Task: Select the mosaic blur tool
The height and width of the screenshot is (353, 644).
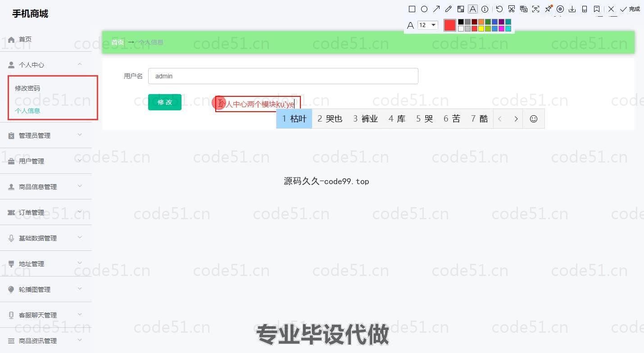Action: (460, 9)
